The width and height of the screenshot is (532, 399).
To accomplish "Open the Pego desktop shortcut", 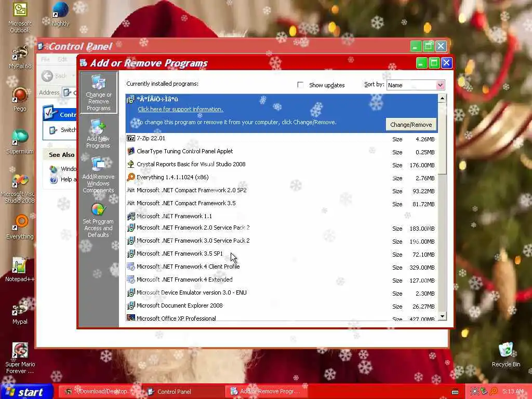I will pyautogui.click(x=20, y=99).
